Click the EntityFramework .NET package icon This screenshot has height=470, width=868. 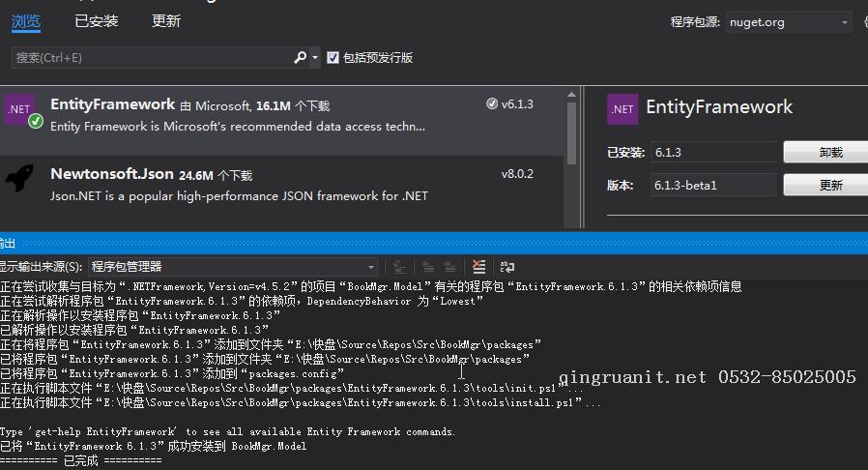[19, 112]
